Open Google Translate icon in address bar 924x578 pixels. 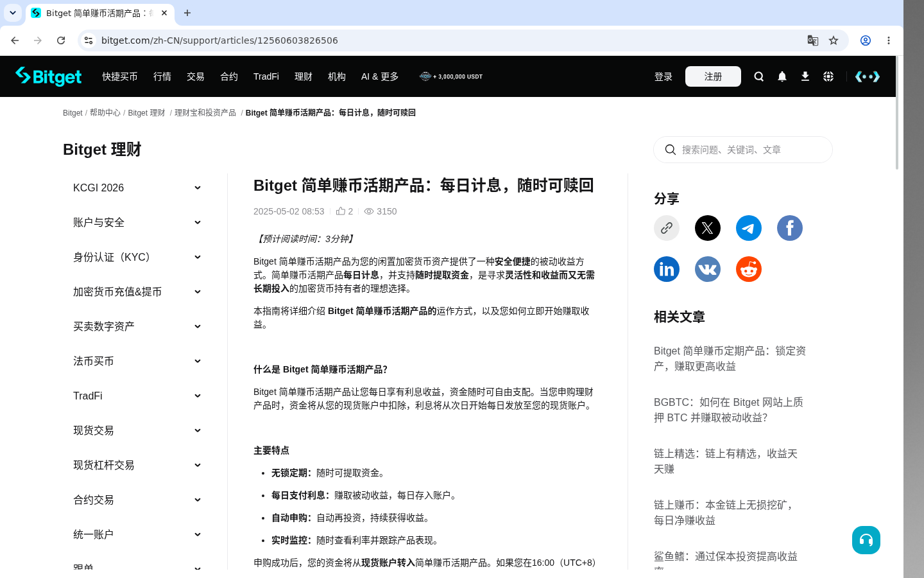pyautogui.click(x=813, y=40)
